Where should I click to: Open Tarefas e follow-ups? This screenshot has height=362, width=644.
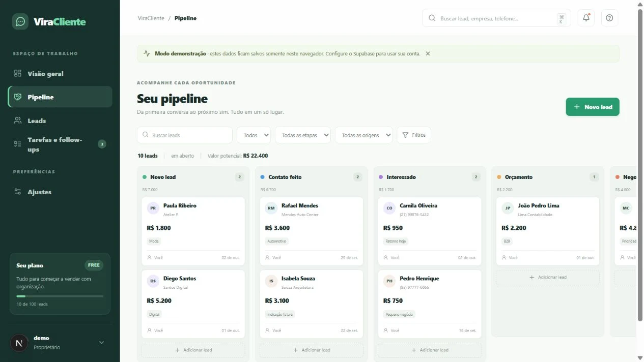pos(60,144)
